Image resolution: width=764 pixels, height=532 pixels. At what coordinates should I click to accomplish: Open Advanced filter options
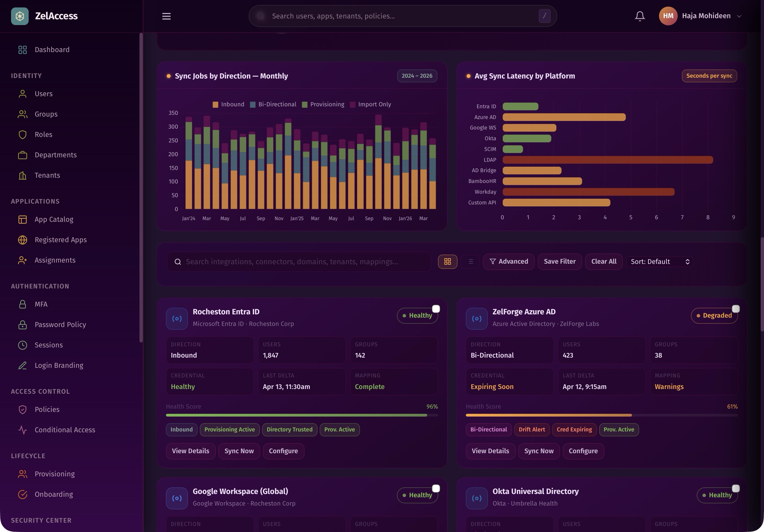point(509,261)
